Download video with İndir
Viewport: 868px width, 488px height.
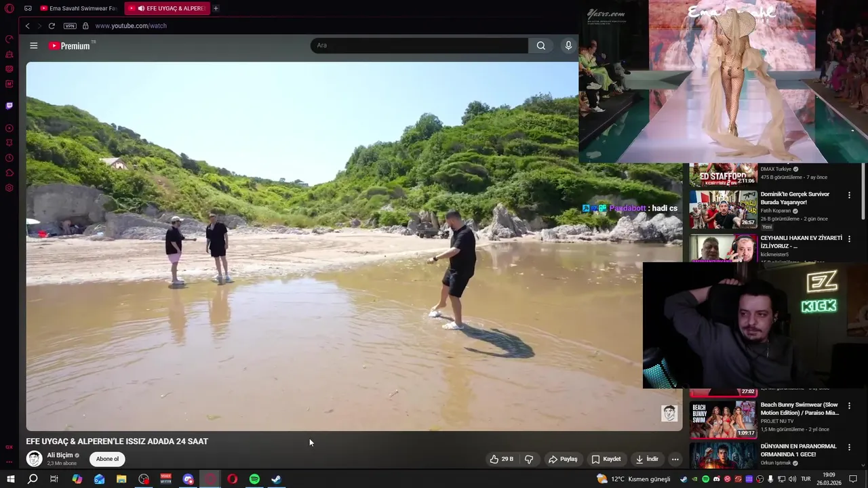(x=646, y=459)
